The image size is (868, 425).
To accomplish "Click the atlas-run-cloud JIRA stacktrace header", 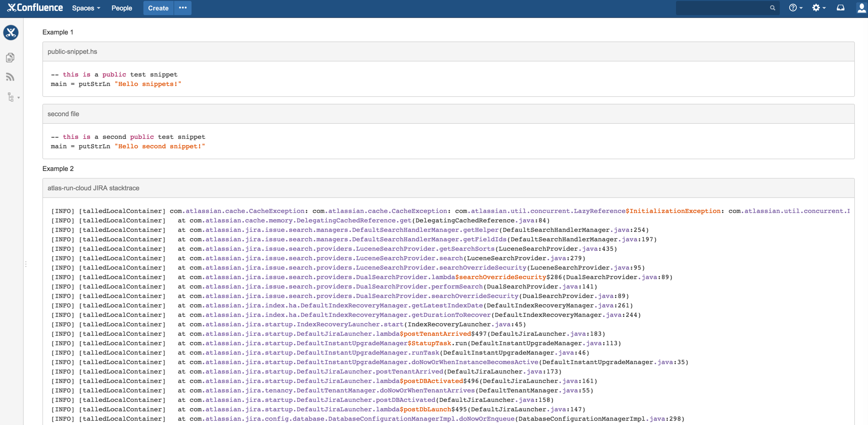I will (x=448, y=188).
